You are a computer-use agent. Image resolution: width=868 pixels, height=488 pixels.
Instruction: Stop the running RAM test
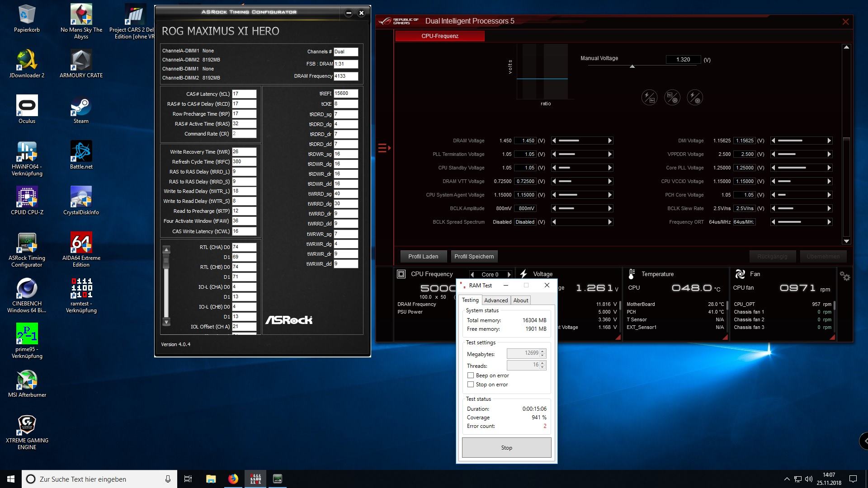(506, 447)
